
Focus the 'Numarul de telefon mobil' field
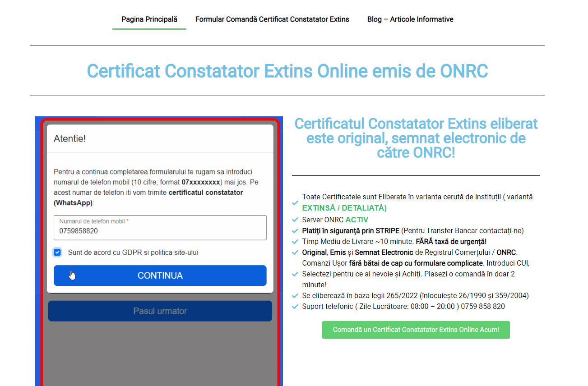pyautogui.click(x=160, y=231)
